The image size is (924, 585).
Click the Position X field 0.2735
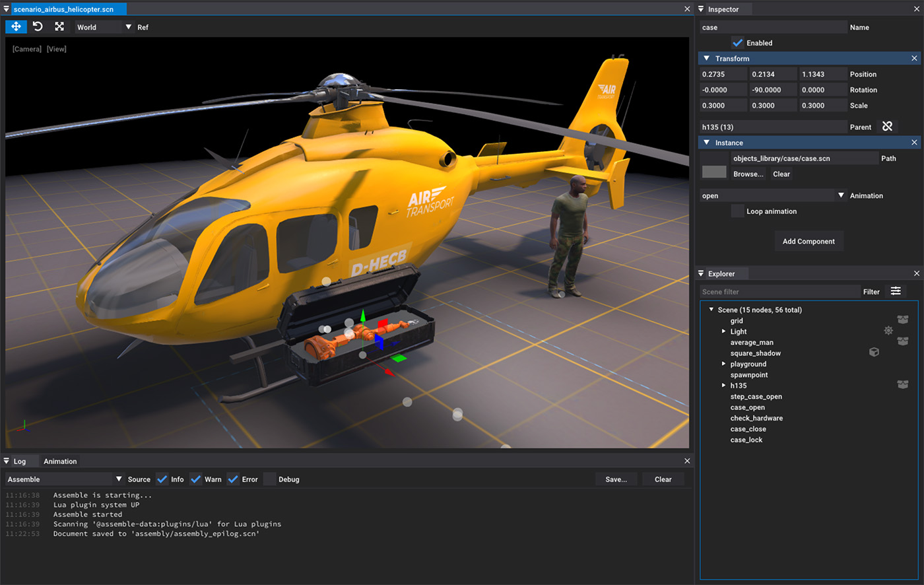pyautogui.click(x=723, y=74)
